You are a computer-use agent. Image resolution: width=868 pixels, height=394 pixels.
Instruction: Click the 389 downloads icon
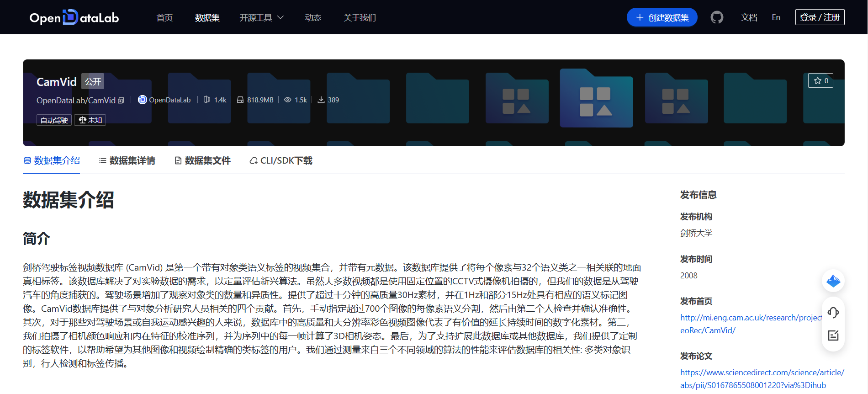tap(321, 100)
